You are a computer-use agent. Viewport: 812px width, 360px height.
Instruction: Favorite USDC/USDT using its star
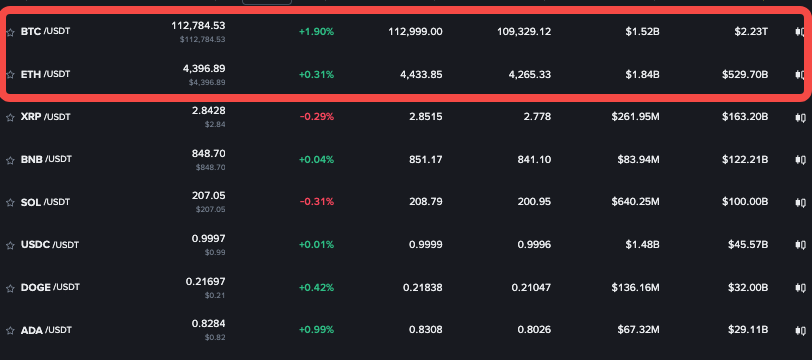tap(10, 245)
